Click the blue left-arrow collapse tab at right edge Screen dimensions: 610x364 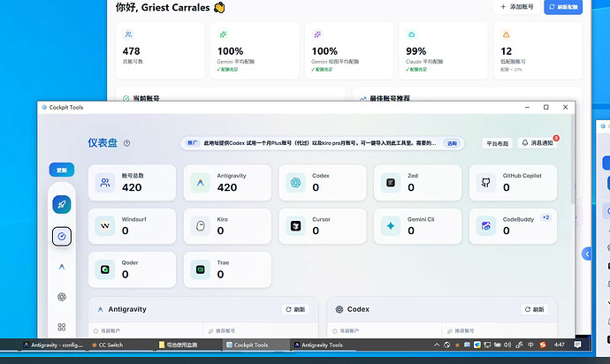tap(587, 254)
